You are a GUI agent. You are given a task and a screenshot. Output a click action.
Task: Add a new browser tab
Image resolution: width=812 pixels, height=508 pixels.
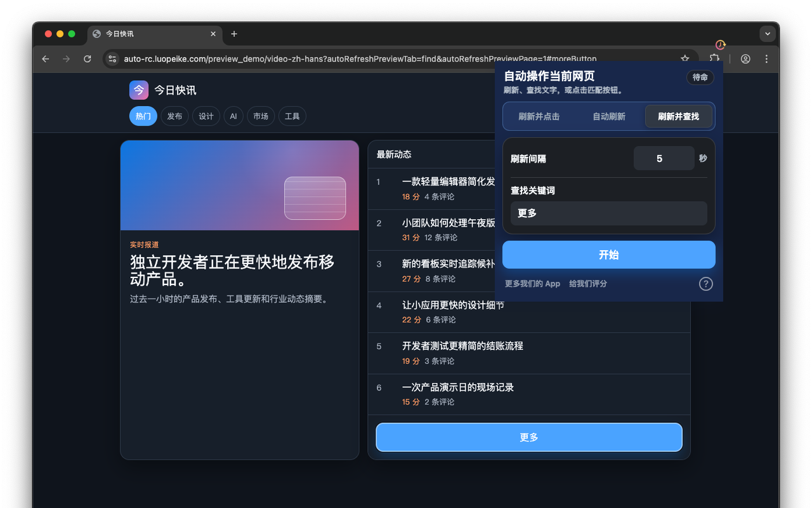[x=234, y=34]
